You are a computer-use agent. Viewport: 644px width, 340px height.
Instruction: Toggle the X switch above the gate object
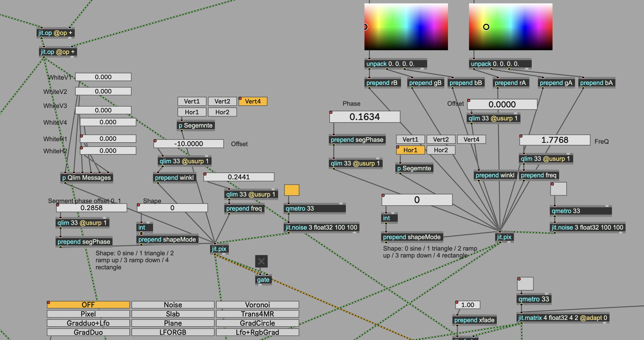(x=261, y=261)
